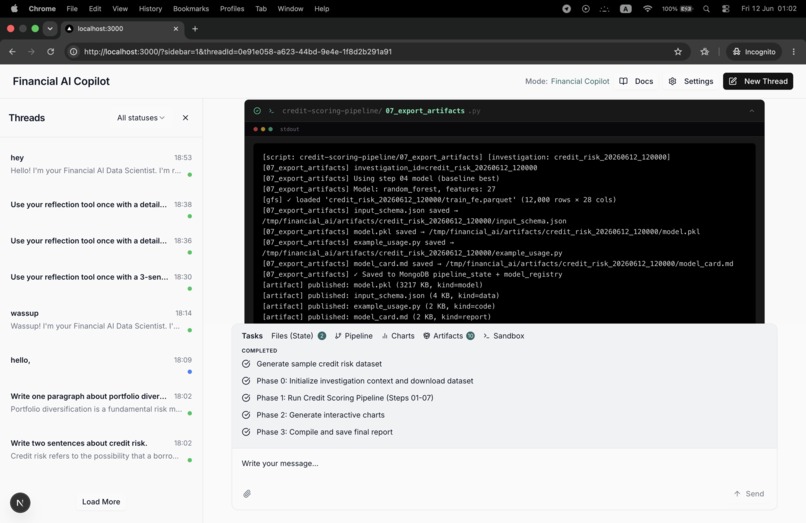Screen dimensions: 806x523
Task: Click the terminal prompt icon beside credit-scoring-pipeline
Action: point(271,111)
